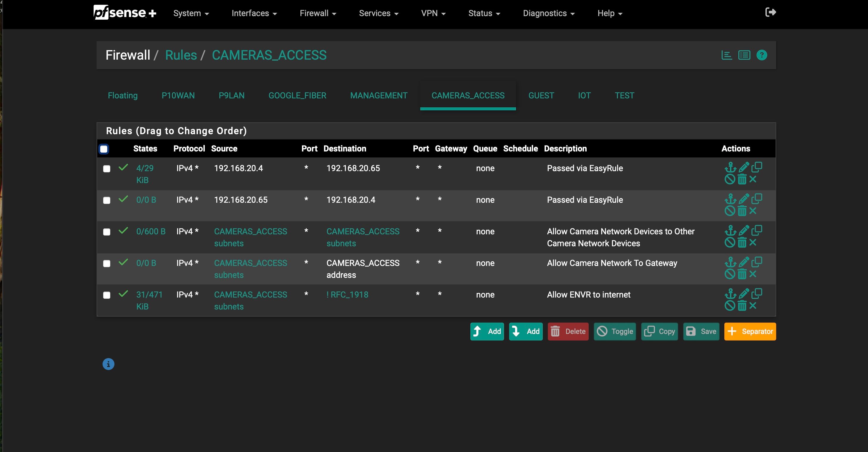Open the Firewall navigation dropdown
868x452 pixels.
tap(318, 13)
